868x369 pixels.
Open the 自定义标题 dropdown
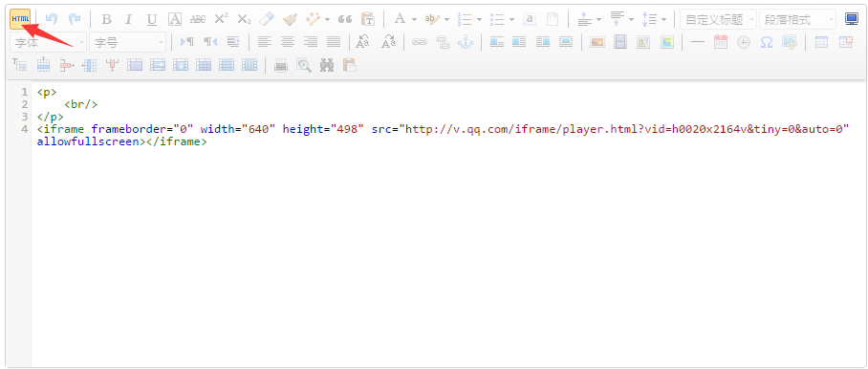tap(718, 20)
